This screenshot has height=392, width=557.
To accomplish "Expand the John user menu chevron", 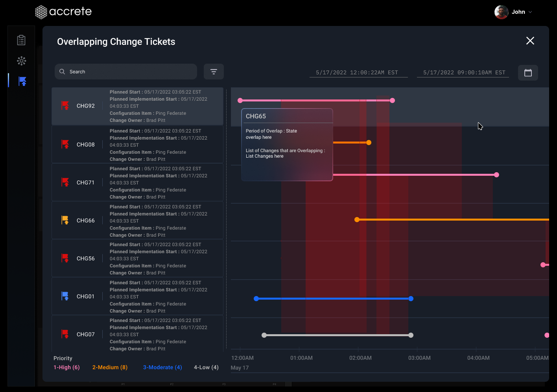I will coord(530,12).
